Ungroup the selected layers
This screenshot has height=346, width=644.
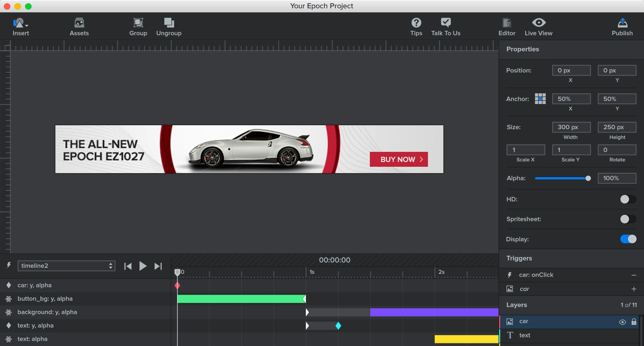point(169,27)
